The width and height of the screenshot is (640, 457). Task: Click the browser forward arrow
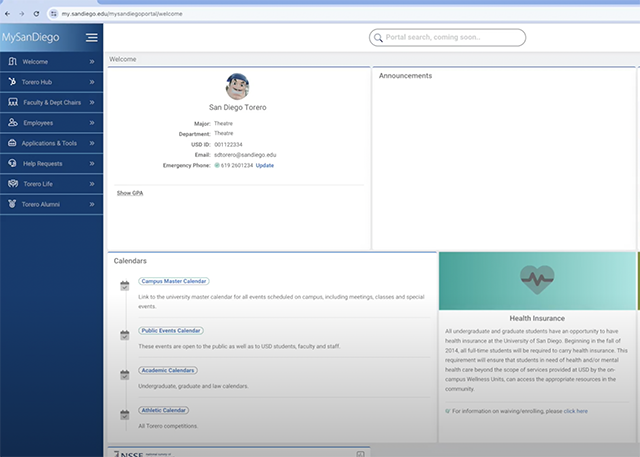pos(22,14)
